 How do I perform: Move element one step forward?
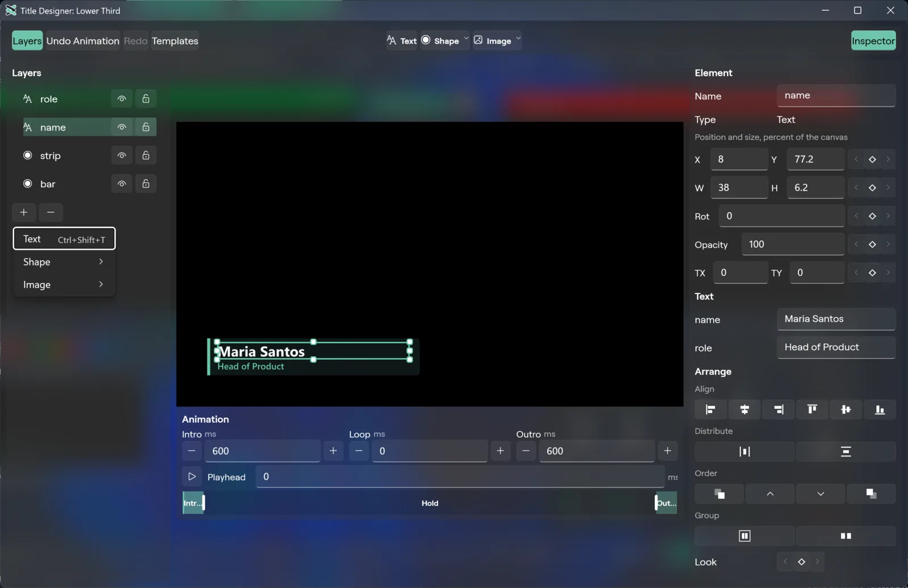click(x=770, y=494)
